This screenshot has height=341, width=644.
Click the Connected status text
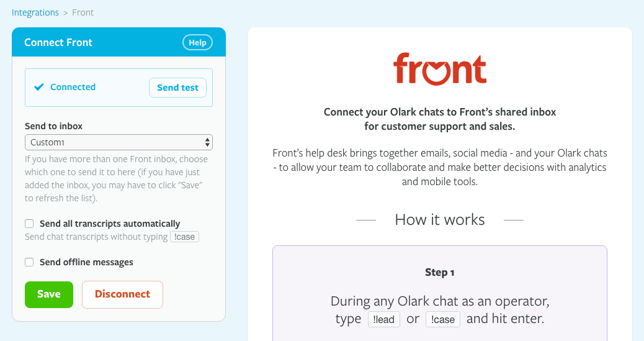(x=73, y=87)
